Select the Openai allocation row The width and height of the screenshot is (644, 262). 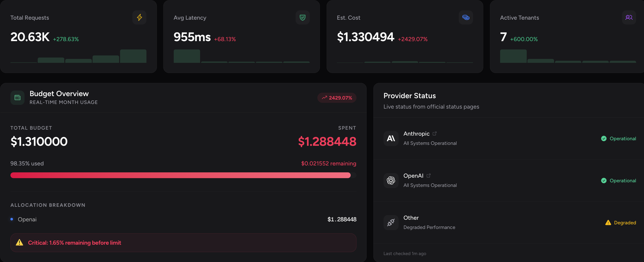coord(183,219)
